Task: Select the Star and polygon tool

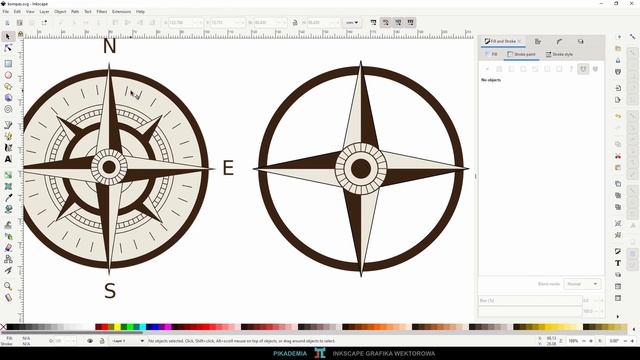Action: click(8, 87)
